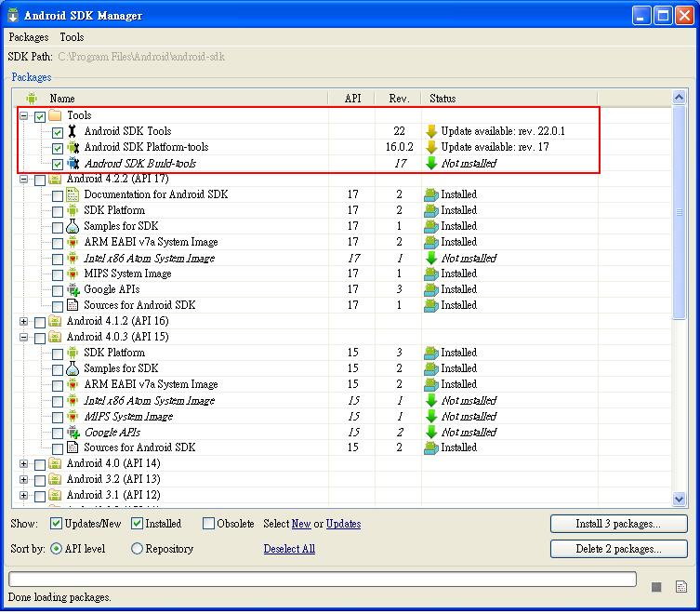This screenshot has width=700, height=614.
Task: Click the API 15 Samples for SDK flask icon
Action: [x=73, y=368]
